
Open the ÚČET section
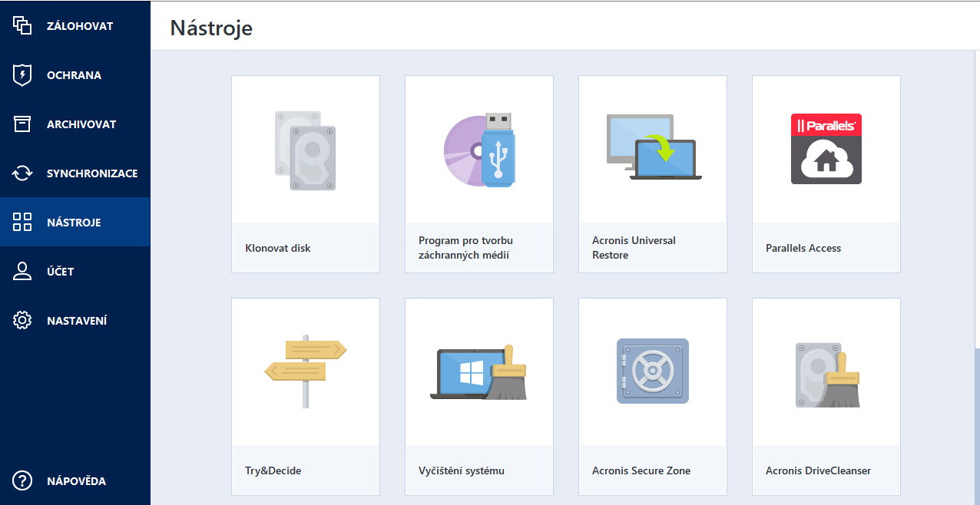click(x=61, y=272)
